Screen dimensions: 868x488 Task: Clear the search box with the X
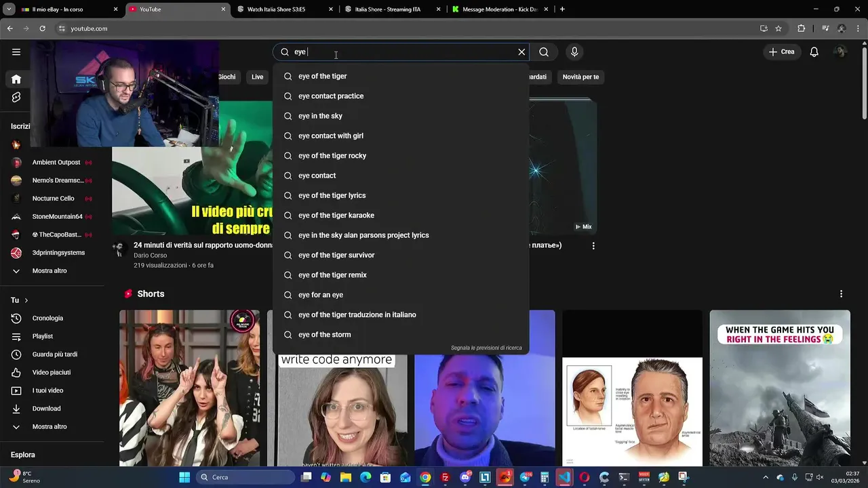(521, 52)
